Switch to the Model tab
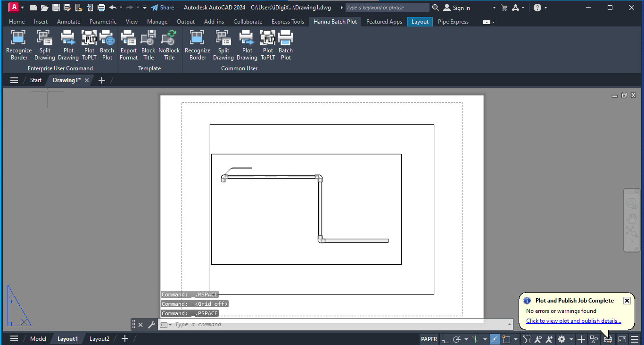The height and width of the screenshot is (345, 644). click(38, 339)
